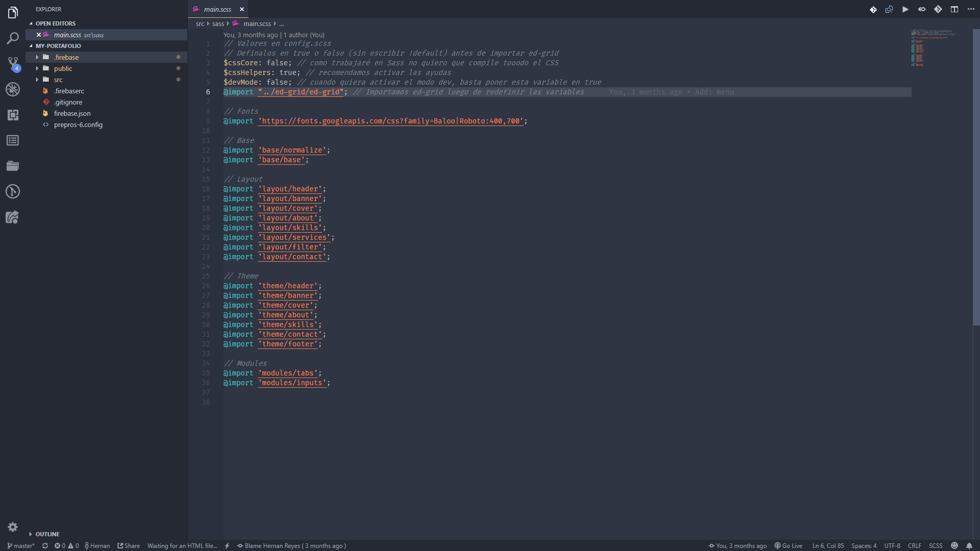This screenshot has height=551, width=980.
Task: Open the Extensions view icon
Action: [13, 115]
